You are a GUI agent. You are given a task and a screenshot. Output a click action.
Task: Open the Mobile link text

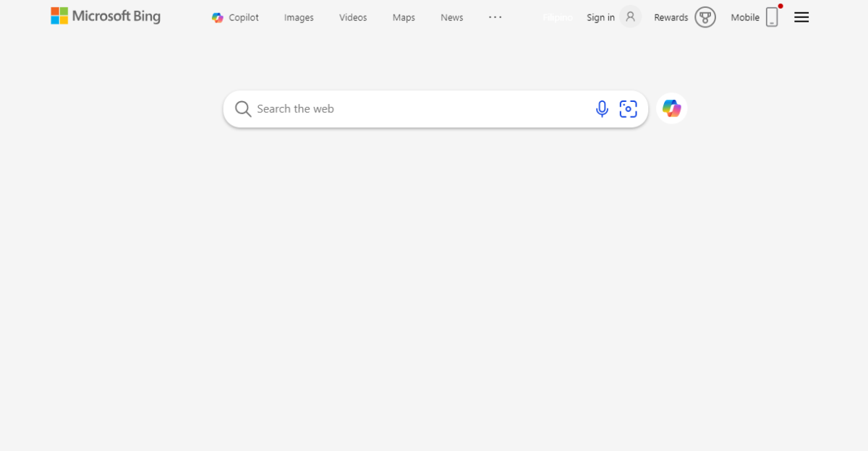[x=745, y=17]
